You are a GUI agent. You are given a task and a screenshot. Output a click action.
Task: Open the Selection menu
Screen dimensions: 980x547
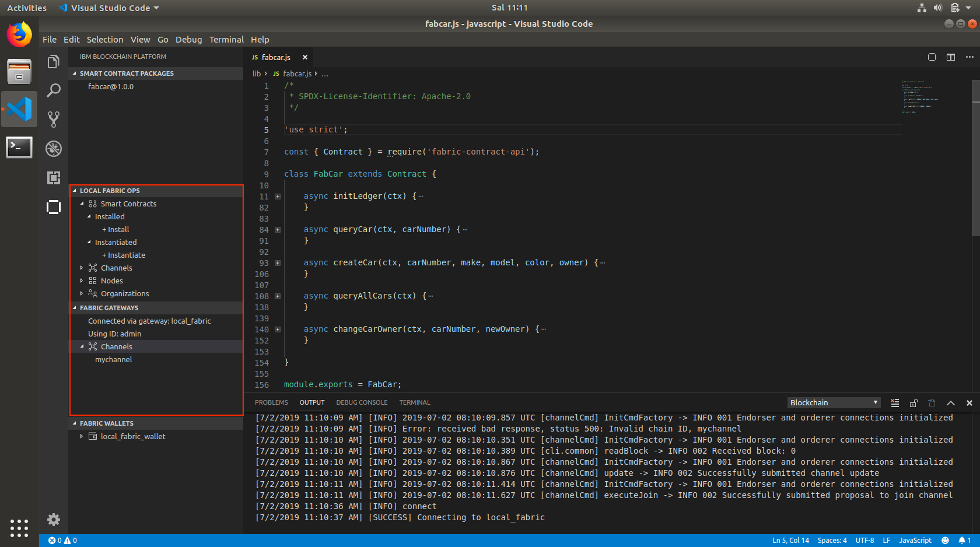coord(105,40)
